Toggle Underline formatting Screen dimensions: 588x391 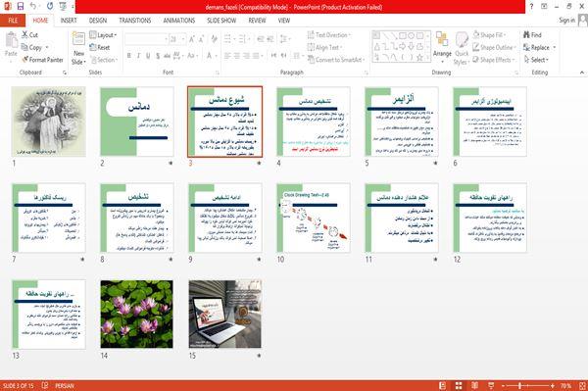point(148,56)
